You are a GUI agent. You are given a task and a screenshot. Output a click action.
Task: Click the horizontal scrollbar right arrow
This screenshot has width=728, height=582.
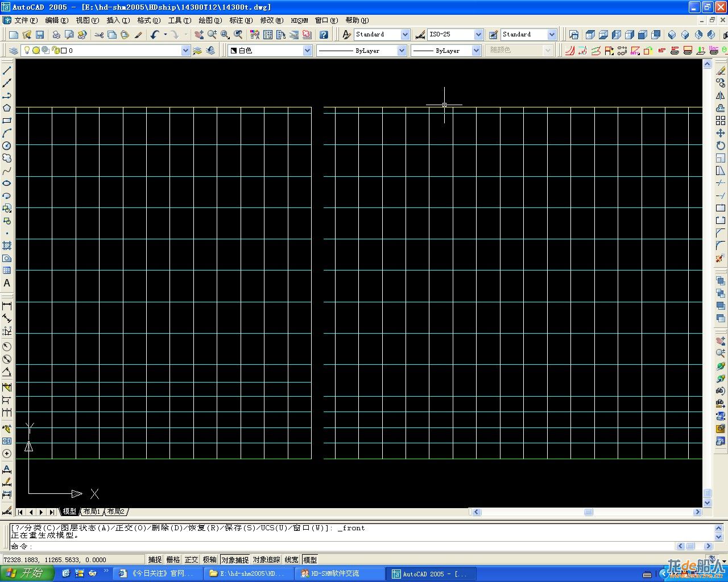click(x=698, y=512)
